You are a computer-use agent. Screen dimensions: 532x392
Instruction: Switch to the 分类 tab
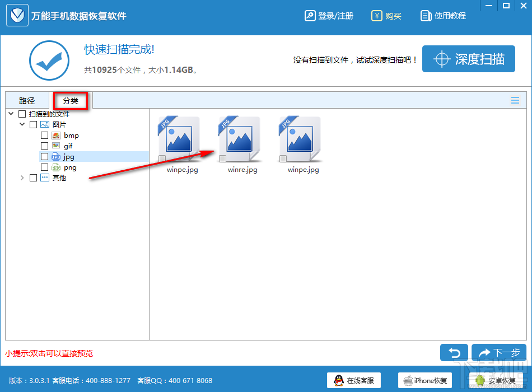coord(71,100)
